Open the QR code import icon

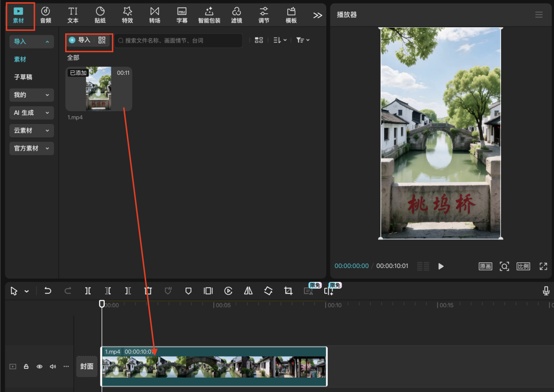coord(102,40)
